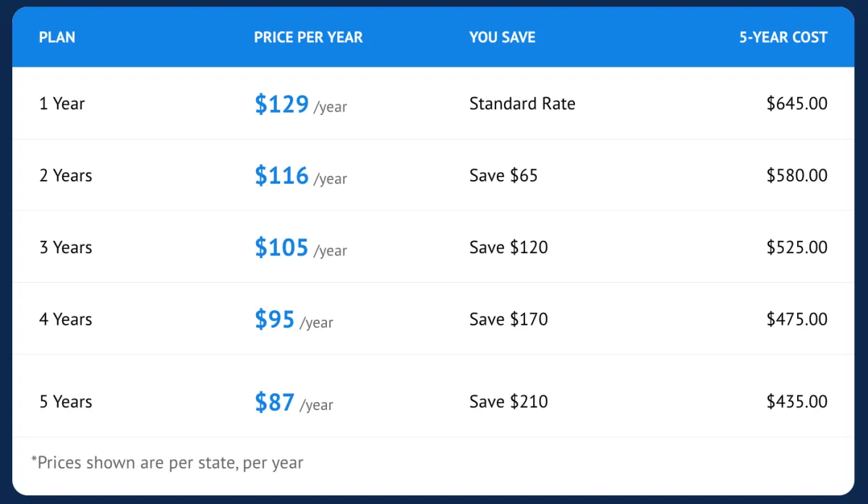Click the $129 /year price
Viewport: 868px width, 504px height.
point(300,105)
